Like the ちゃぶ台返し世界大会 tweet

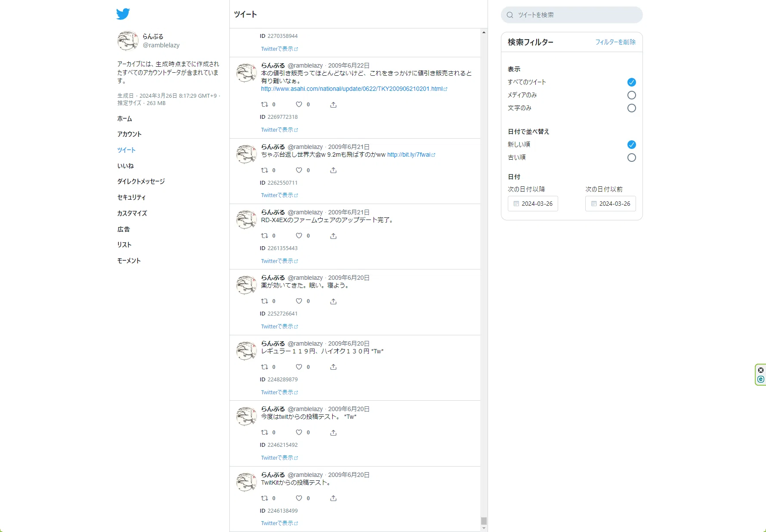[x=299, y=170]
